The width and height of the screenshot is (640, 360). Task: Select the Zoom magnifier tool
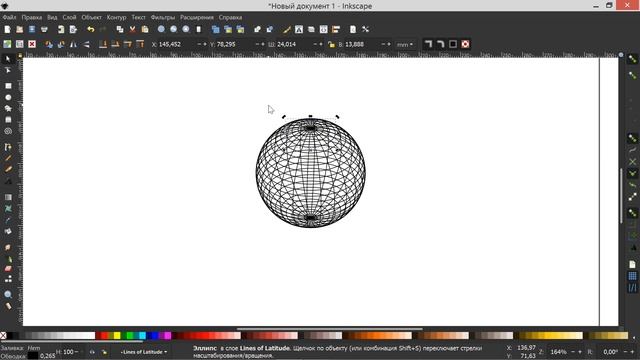coord(8,295)
